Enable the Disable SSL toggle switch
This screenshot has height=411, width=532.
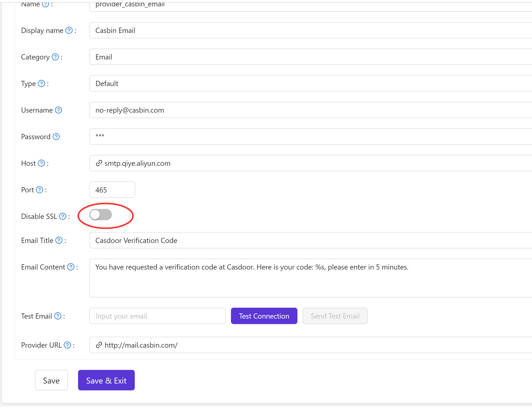pyautogui.click(x=101, y=215)
